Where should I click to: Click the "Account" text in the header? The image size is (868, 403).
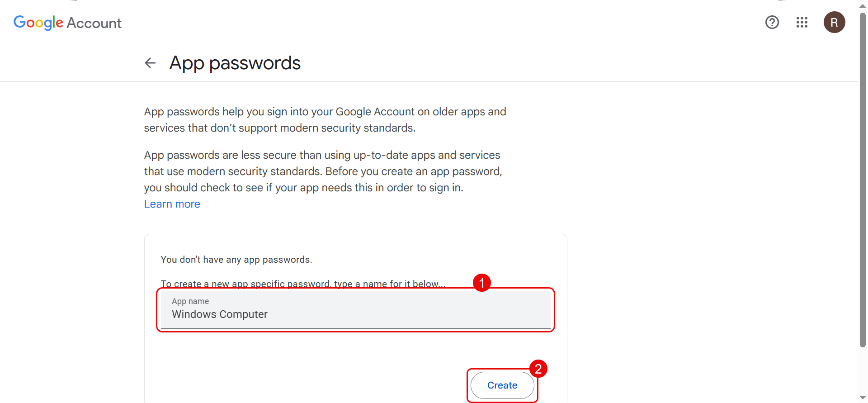click(94, 23)
